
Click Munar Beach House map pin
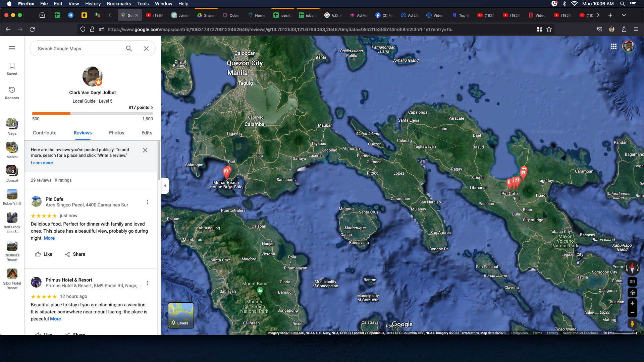[226, 172]
